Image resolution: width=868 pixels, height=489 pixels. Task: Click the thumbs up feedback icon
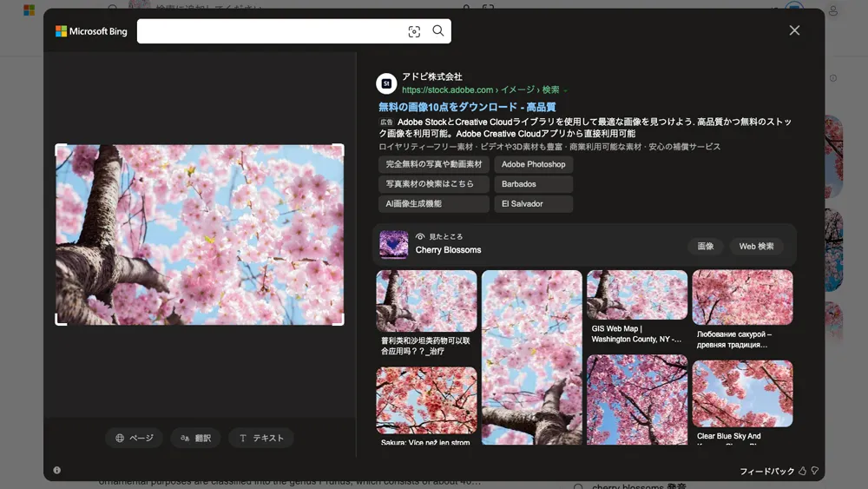coord(802,471)
